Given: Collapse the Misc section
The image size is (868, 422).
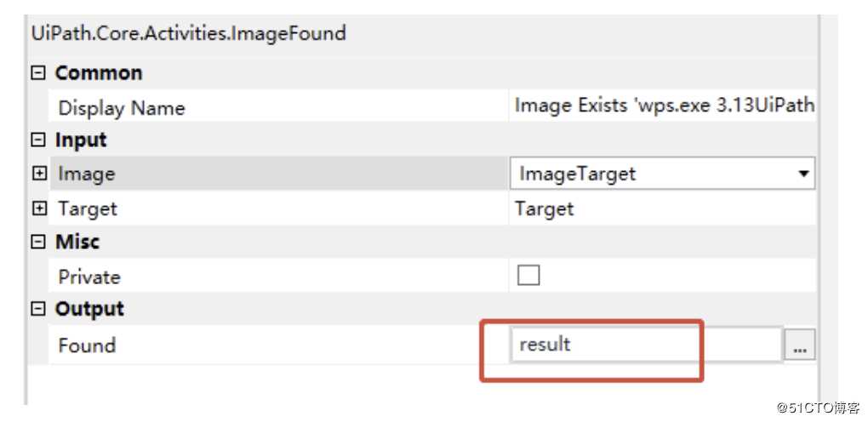Looking at the screenshot, I should tap(38, 242).
